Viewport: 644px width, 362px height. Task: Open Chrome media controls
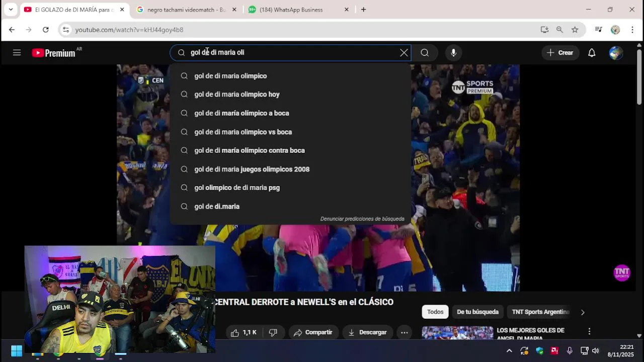click(598, 30)
